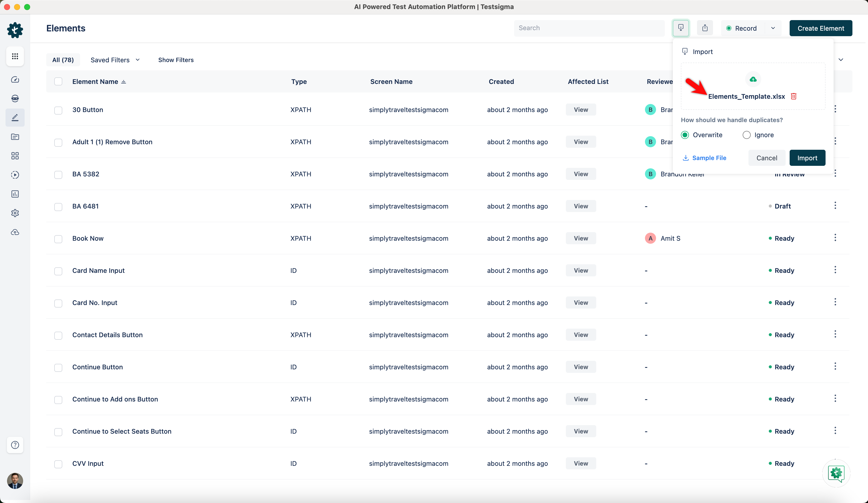Click the import icon button in the header
The image size is (868, 503).
(x=681, y=28)
